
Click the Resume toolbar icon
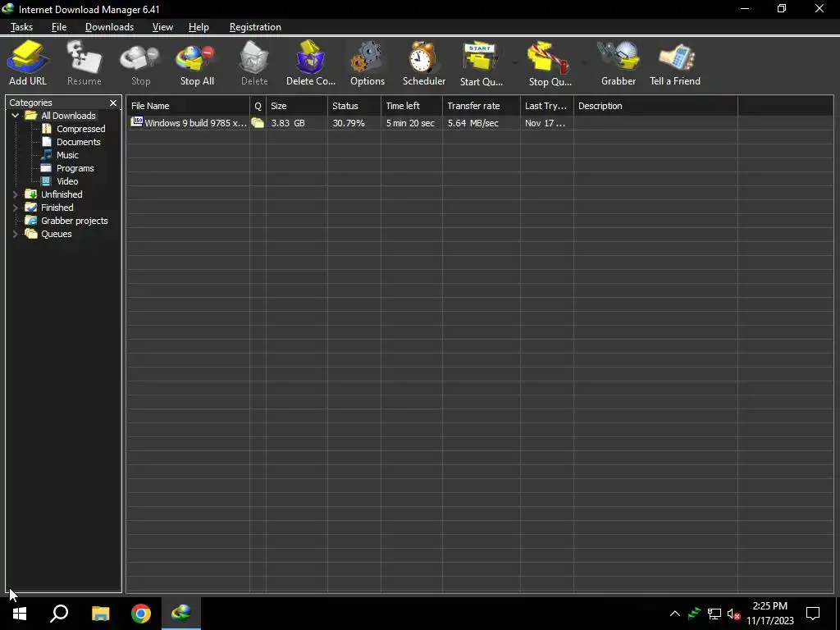[84, 63]
